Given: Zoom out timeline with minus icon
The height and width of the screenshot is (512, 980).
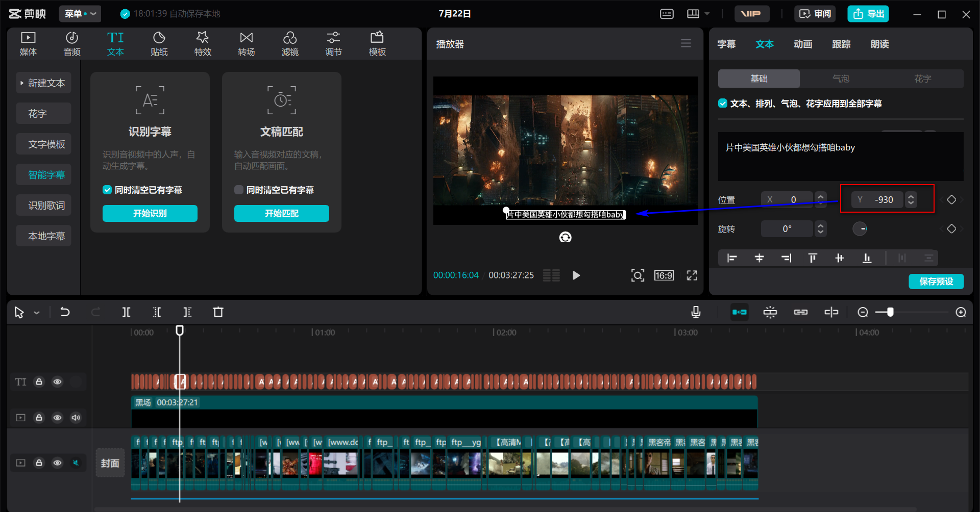Looking at the screenshot, I should [863, 312].
